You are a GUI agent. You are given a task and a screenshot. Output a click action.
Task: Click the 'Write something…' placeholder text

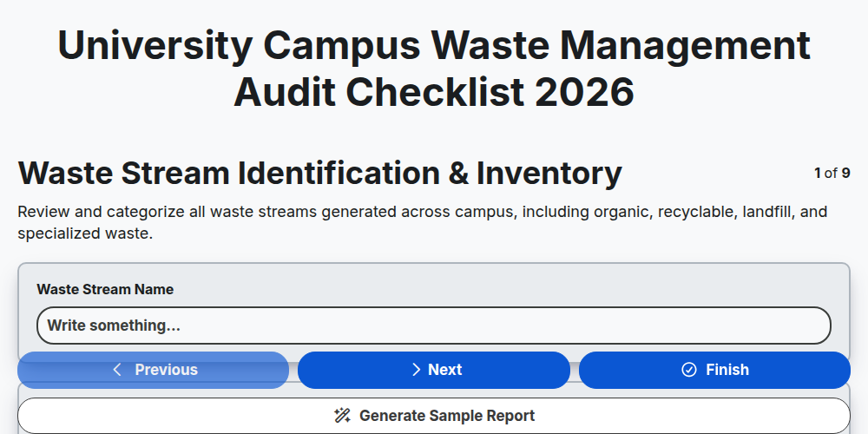(114, 325)
